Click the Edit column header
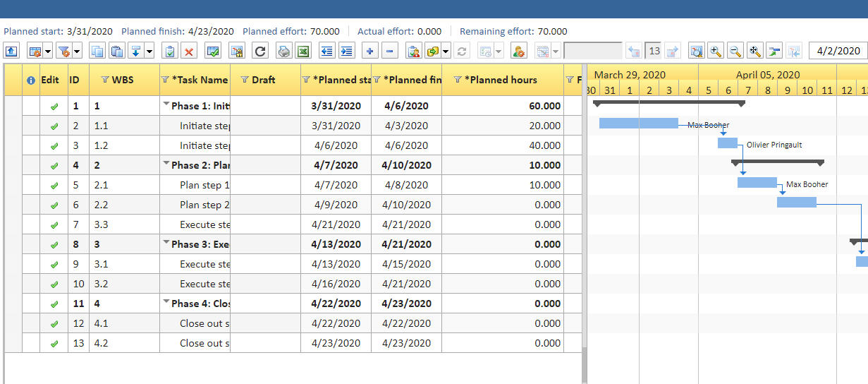 click(50, 80)
